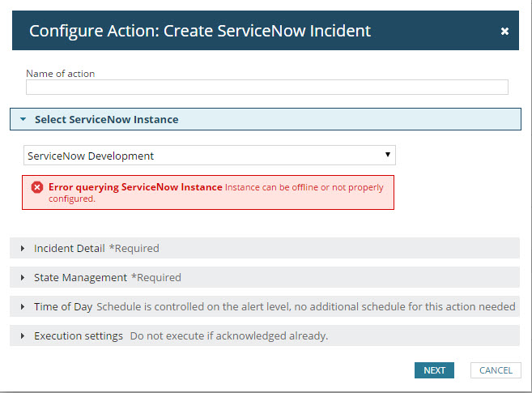This screenshot has width=532, height=393.
Task: Click the 'Error querying ServiceNow Instance' text
Action: (135, 187)
